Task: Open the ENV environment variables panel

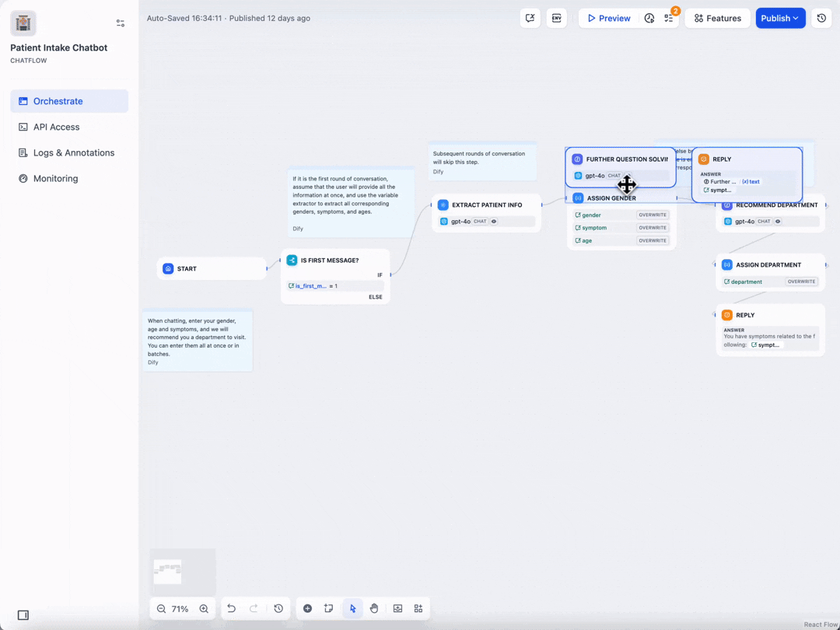Action: [x=556, y=17]
